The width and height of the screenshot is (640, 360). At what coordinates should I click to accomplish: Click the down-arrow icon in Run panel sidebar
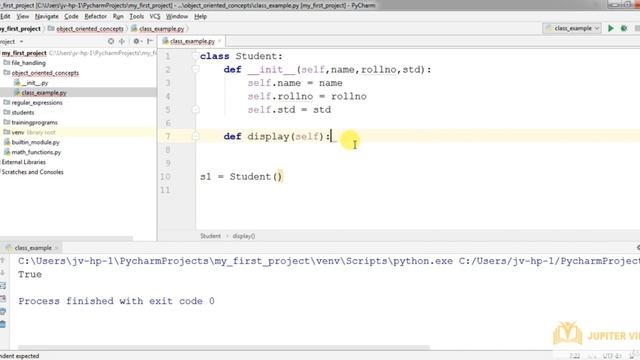(3, 273)
